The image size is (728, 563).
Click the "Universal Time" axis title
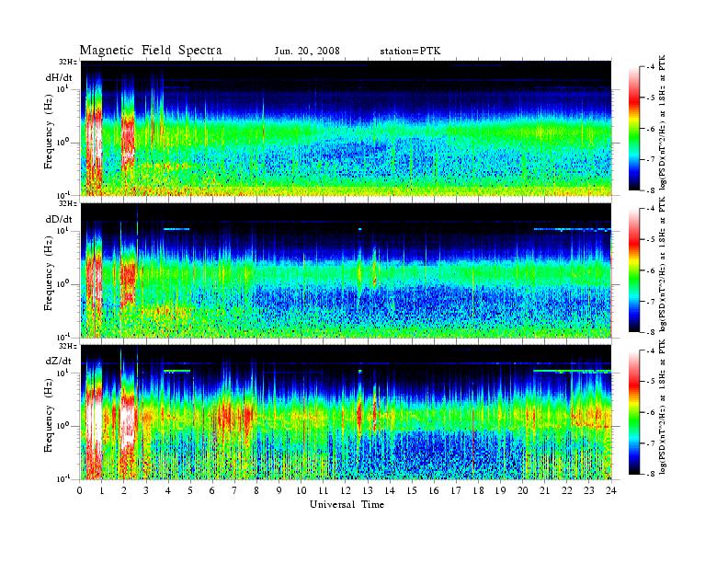(347, 504)
